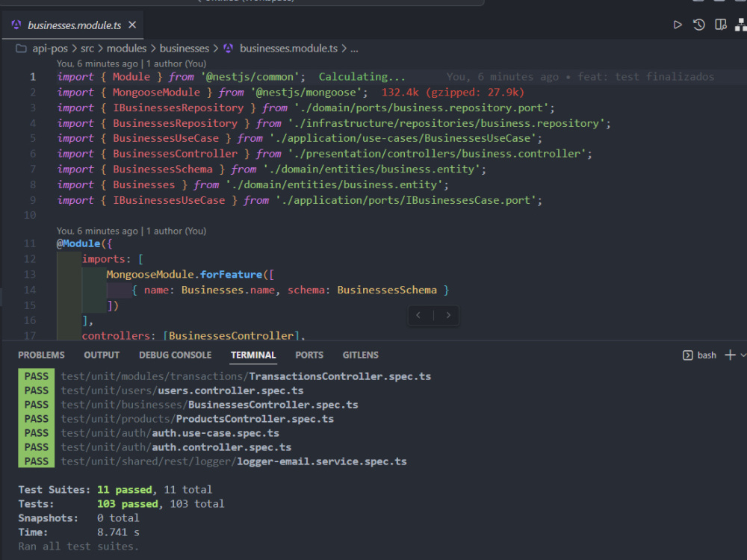The height and width of the screenshot is (560, 747).
Task: Click Time value 8.741 s
Action: pyautogui.click(x=118, y=532)
